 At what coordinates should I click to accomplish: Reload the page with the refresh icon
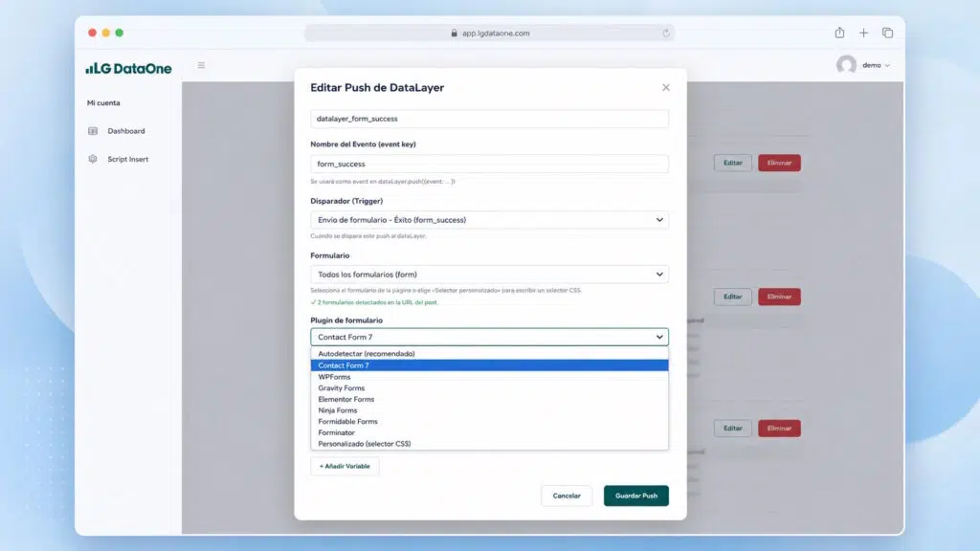(x=666, y=33)
